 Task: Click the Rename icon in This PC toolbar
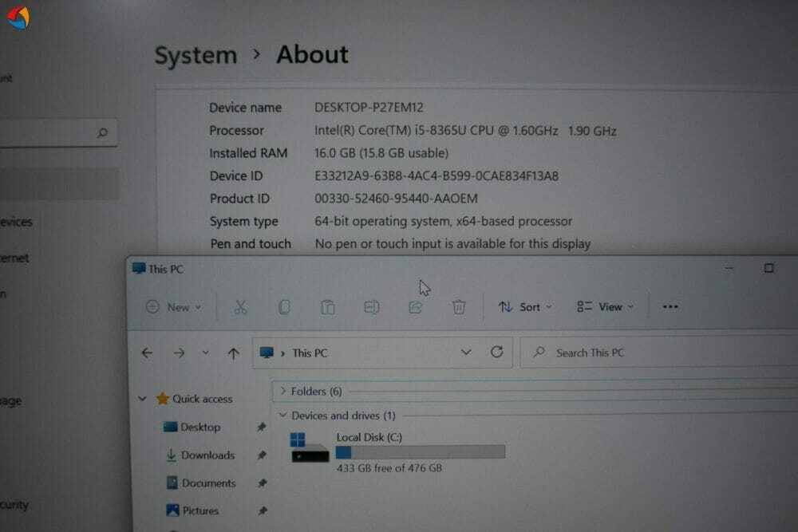pos(372,307)
